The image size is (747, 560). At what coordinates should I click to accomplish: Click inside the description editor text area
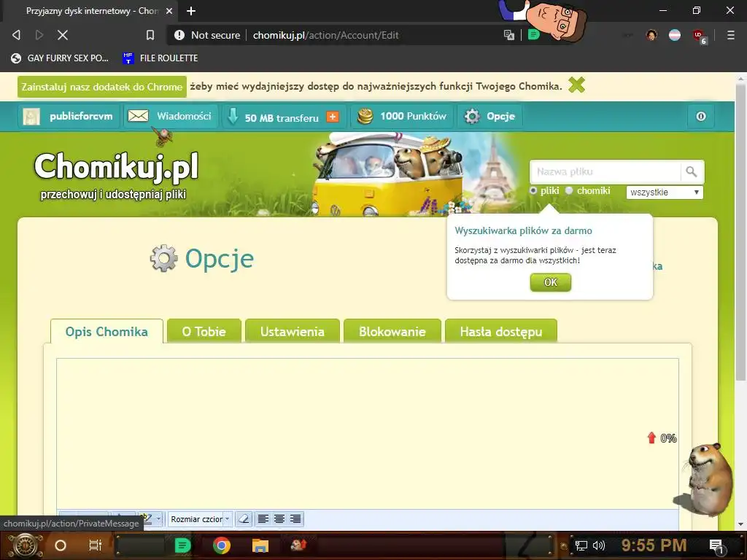coord(368,433)
